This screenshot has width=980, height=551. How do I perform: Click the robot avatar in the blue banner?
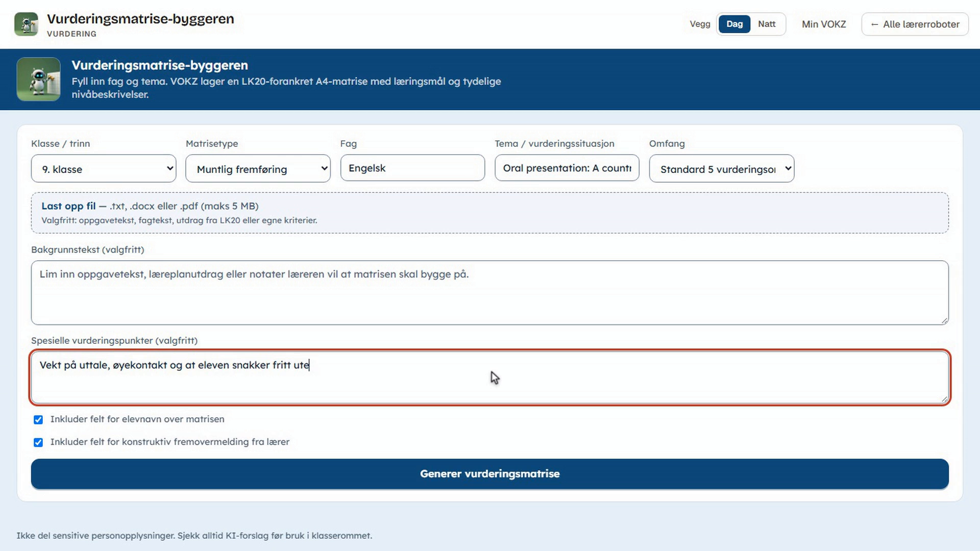38,79
